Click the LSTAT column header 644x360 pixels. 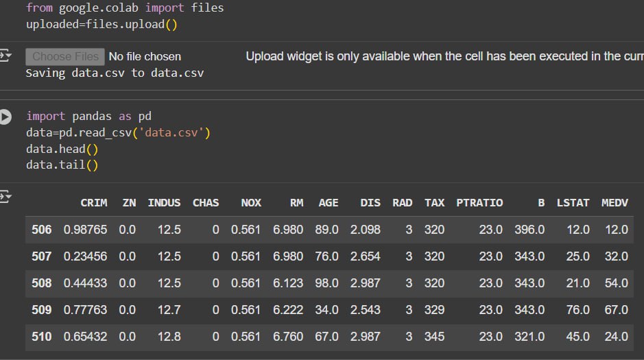click(573, 203)
